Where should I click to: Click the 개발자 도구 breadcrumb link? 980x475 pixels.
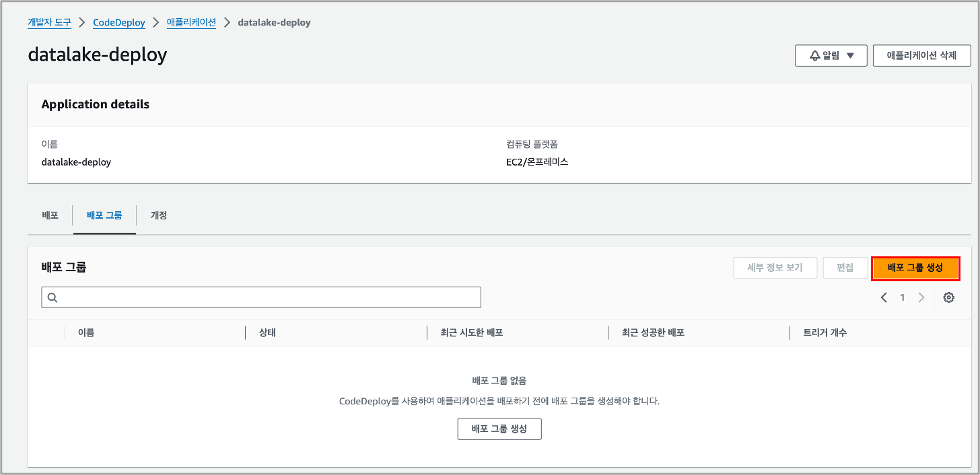[x=48, y=22]
